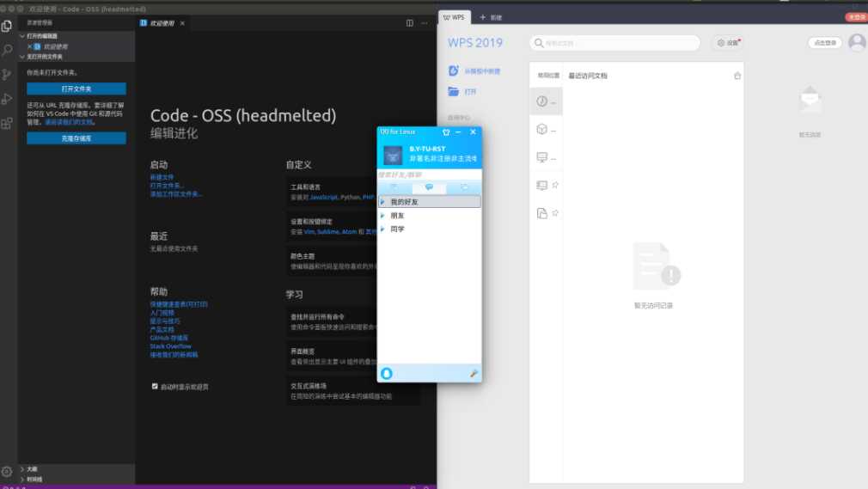Image resolution: width=868 pixels, height=489 pixels.
Task: Click the split editor icon
Action: pos(410,23)
